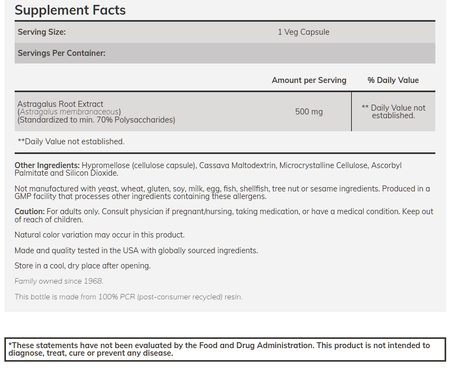The width and height of the screenshot is (450, 372).
Task: Select Family owned since 1968 text
Action: point(59,281)
